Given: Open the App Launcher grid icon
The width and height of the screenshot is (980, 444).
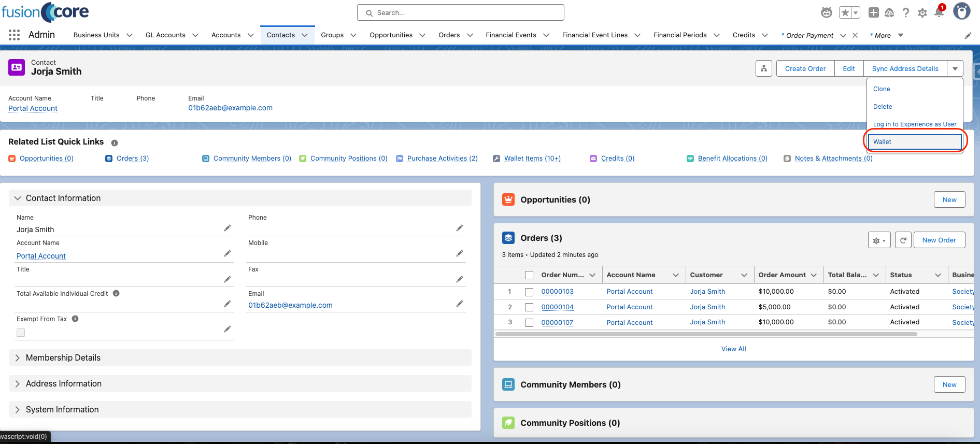Looking at the screenshot, I should pyautogui.click(x=14, y=35).
